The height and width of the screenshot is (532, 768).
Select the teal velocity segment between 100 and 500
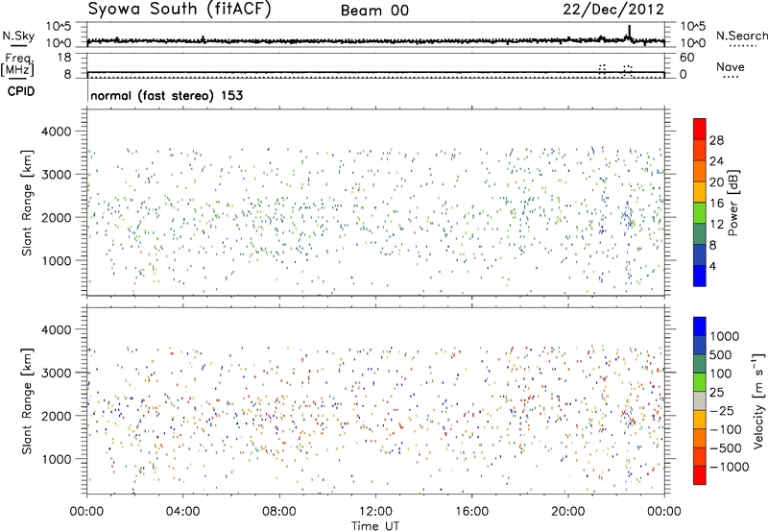tap(700, 364)
